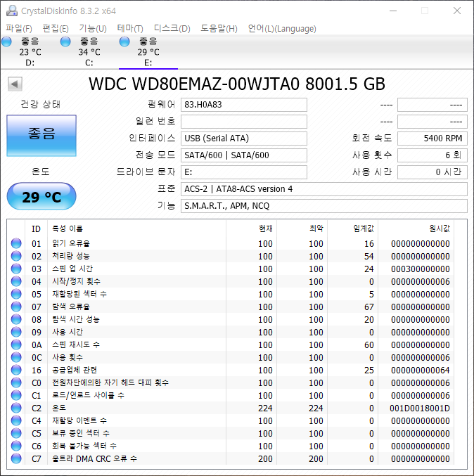474x476 pixels.
Task: Click the empty serial number field
Action: point(244,122)
